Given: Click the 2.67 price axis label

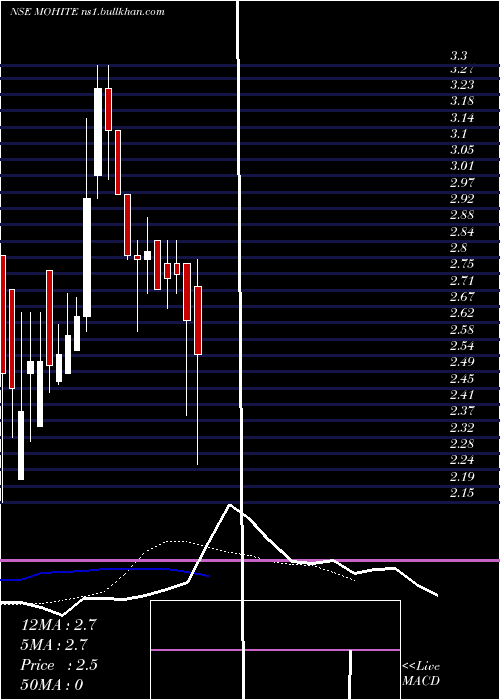Looking at the screenshot, I should (462, 296).
